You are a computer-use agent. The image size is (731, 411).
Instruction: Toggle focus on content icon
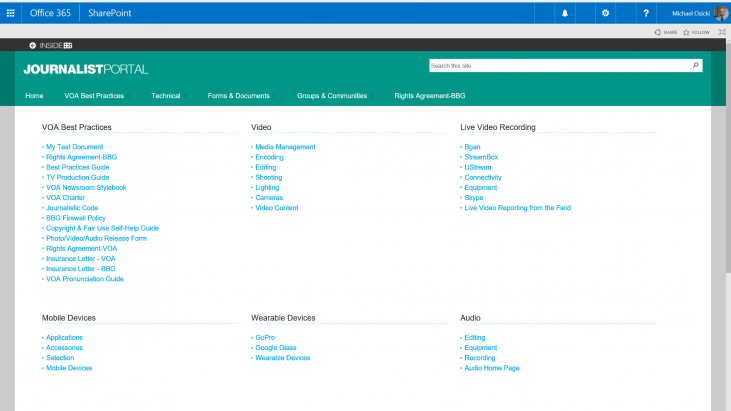(x=722, y=32)
